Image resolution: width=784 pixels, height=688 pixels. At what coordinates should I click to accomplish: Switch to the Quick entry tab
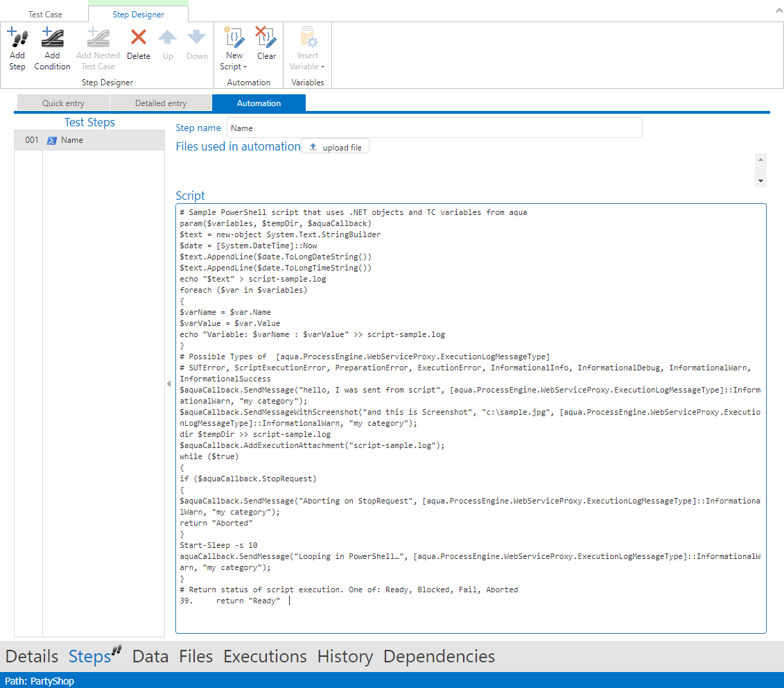[x=63, y=103]
